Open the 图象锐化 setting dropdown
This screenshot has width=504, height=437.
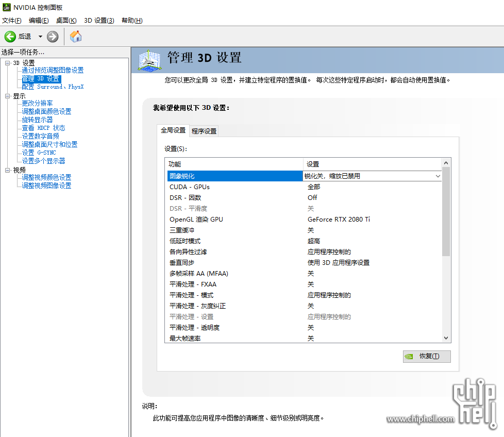[438, 176]
